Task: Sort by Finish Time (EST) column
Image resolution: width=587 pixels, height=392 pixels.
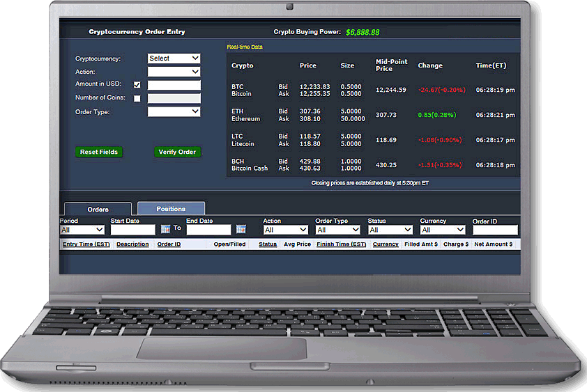Action: pos(342,244)
